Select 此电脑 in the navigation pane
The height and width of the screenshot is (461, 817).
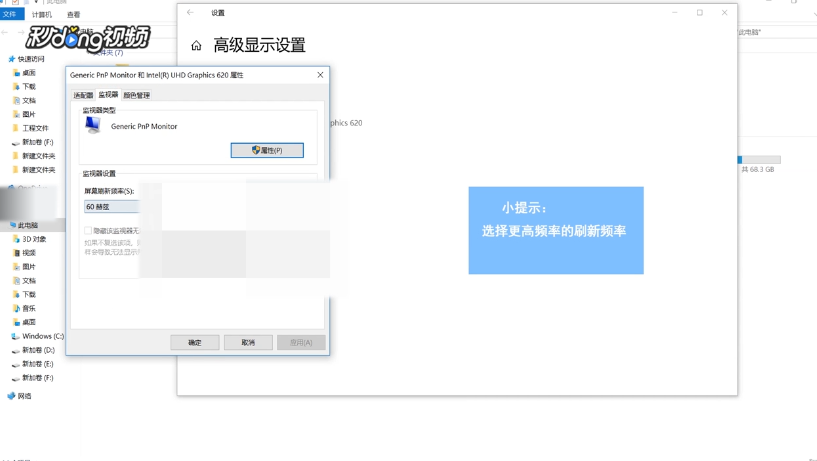point(28,225)
